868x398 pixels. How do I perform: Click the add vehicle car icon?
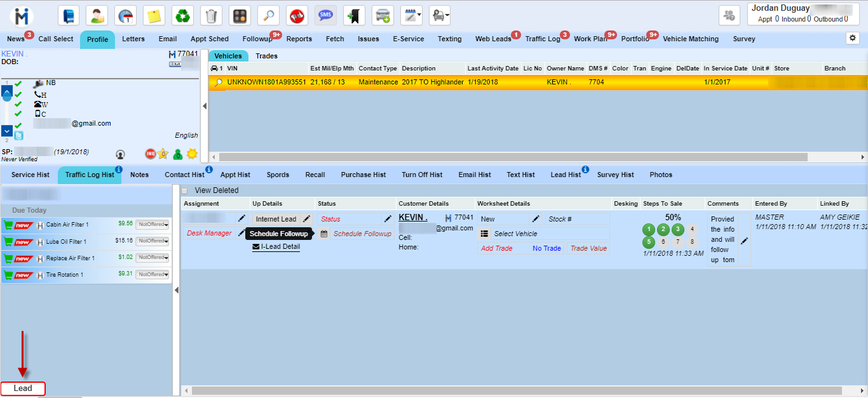click(x=383, y=16)
